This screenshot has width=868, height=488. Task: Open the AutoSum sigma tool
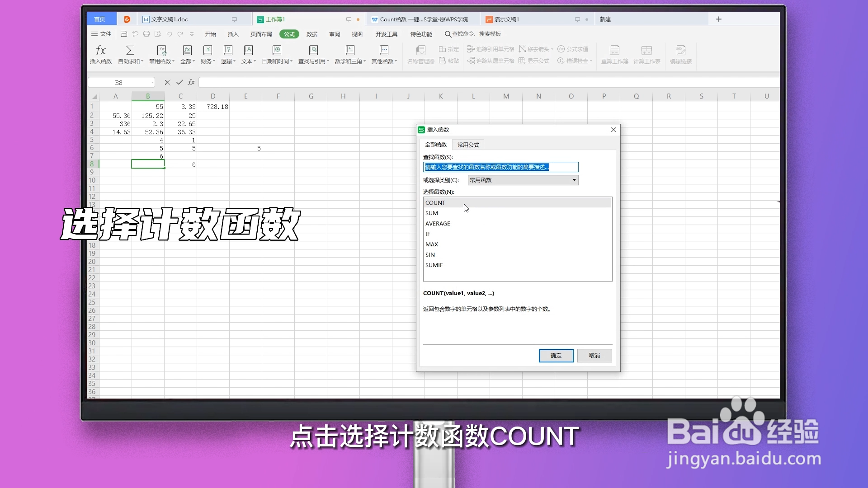coord(130,50)
